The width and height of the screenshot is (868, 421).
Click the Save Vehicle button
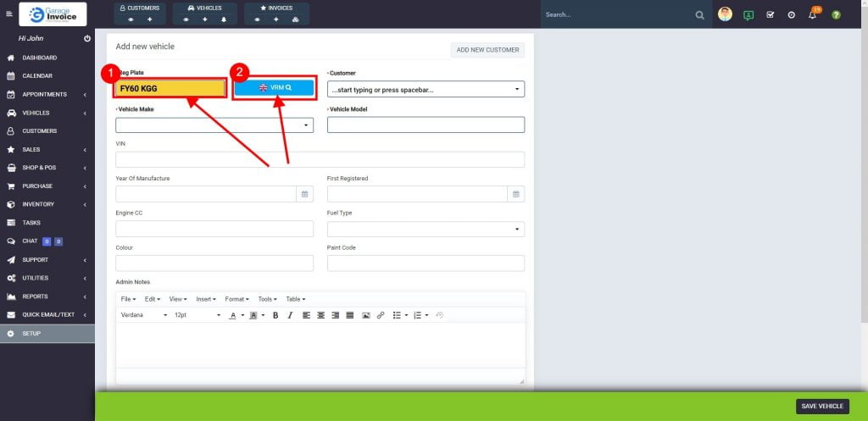(x=821, y=407)
